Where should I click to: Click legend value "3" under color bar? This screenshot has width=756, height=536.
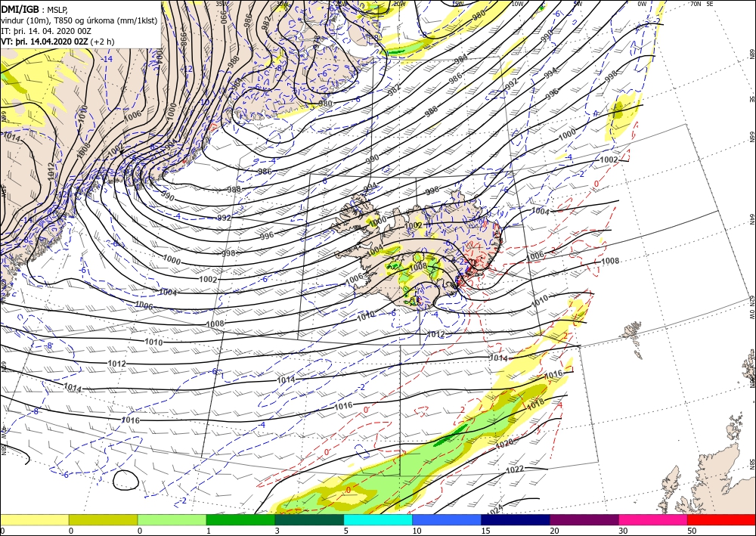(x=277, y=531)
